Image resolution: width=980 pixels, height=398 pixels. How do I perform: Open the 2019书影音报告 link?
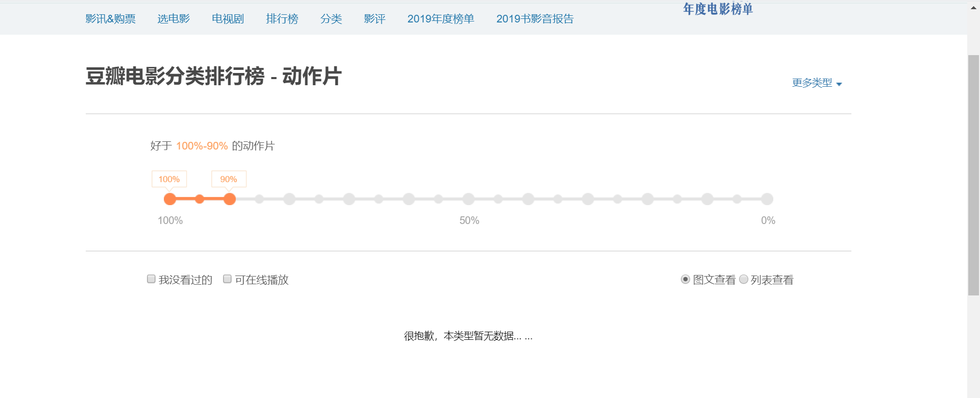(x=535, y=19)
